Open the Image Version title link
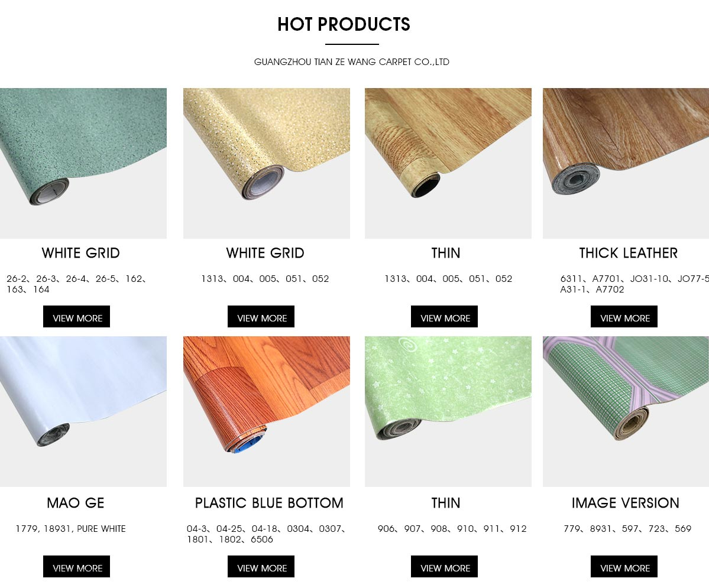The height and width of the screenshot is (588, 709). 626,503
